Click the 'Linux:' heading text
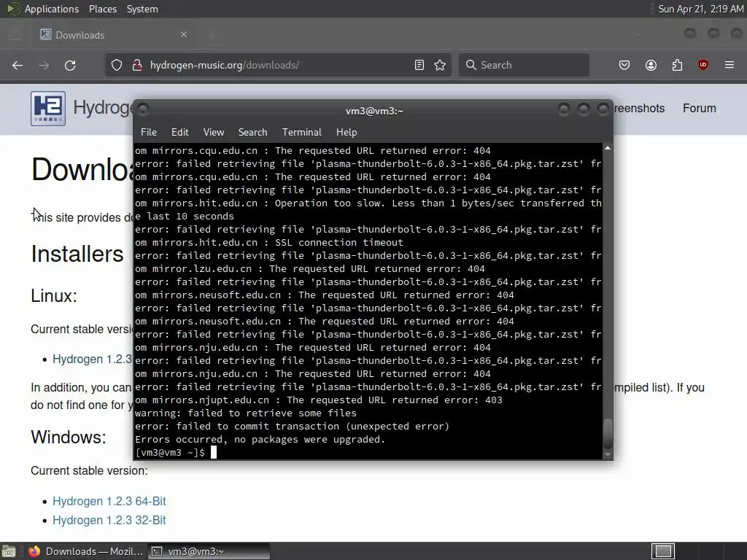The width and height of the screenshot is (747, 560). pyautogui.click(x=54, y=296)
